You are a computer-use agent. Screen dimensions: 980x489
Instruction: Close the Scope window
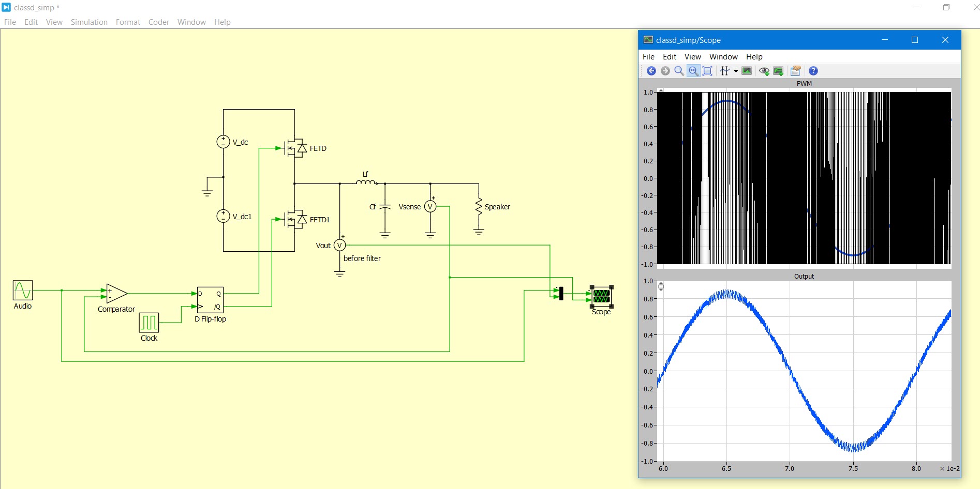(x=945, y=40)
